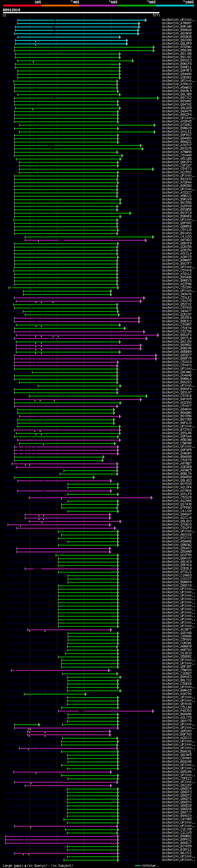This screenshot has height=868, width=197.
Task: Click the orange ~40% identity legend segment
Action: [60, 6]
